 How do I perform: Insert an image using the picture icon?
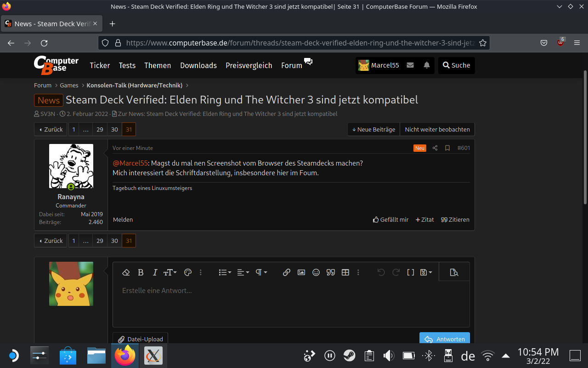(x=301, y=272)
